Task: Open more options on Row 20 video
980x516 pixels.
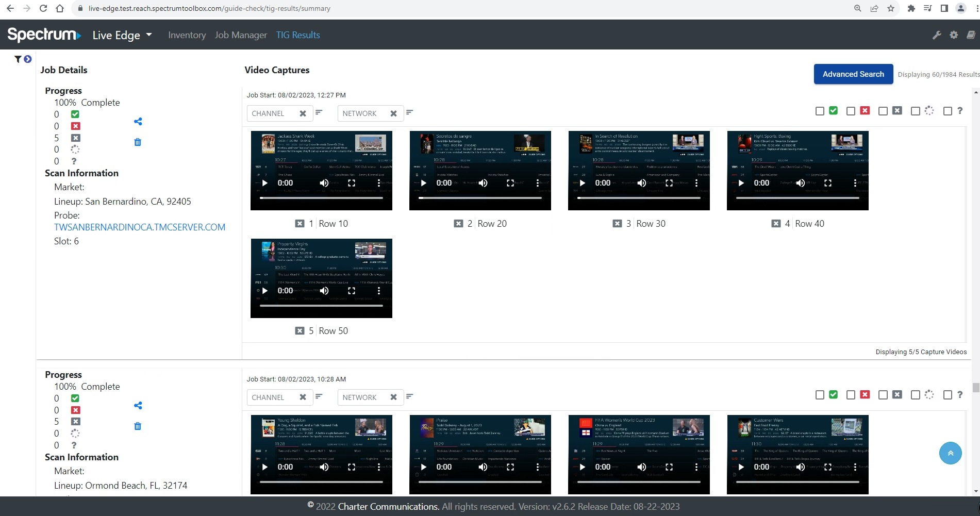Action: point(538,183)
